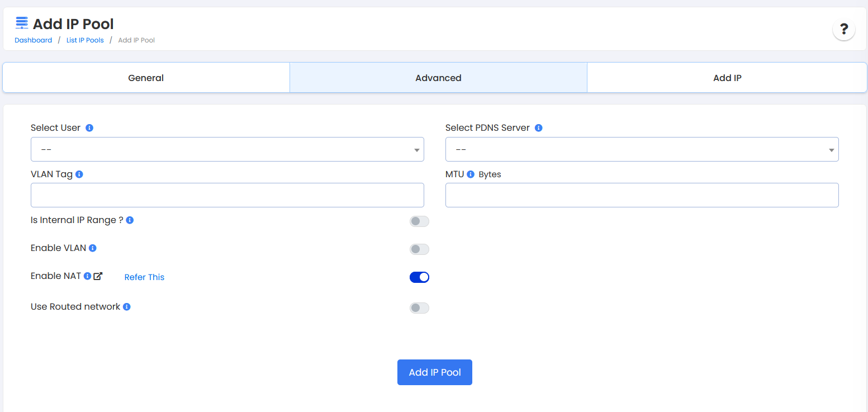Expand the Select PDNS Server dropdown
The image size is (868, 412).
(642, 150)
